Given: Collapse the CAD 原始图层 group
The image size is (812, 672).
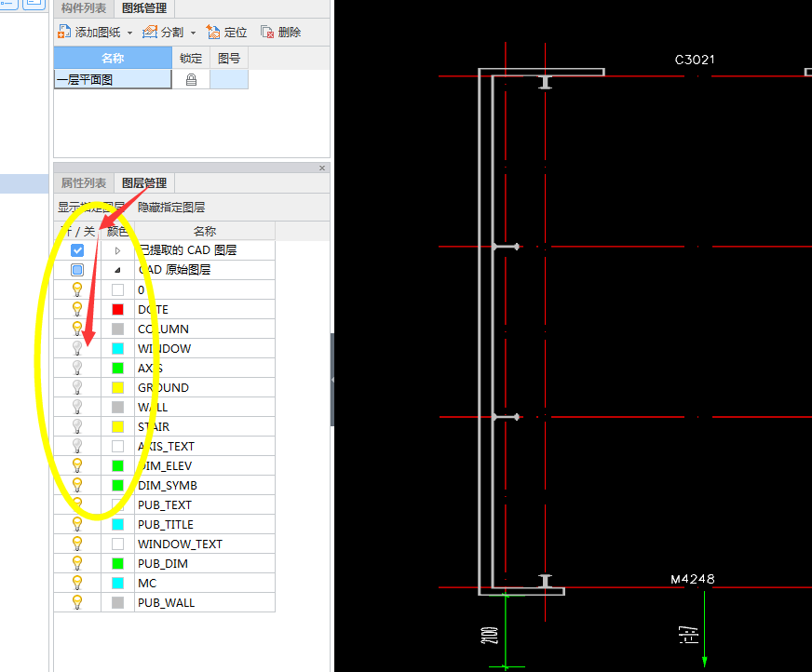Looking at the screenshot, I should click(x=117, y=270).
